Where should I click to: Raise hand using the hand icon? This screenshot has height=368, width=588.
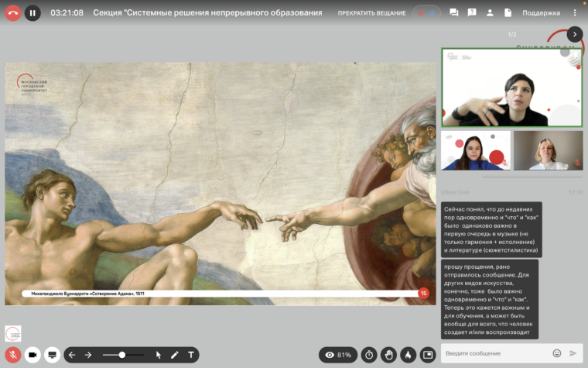pos(388,355)
